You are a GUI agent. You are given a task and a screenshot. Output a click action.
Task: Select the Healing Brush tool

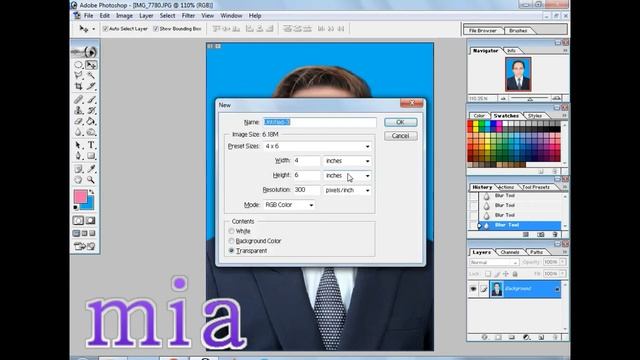coord(78,100)
